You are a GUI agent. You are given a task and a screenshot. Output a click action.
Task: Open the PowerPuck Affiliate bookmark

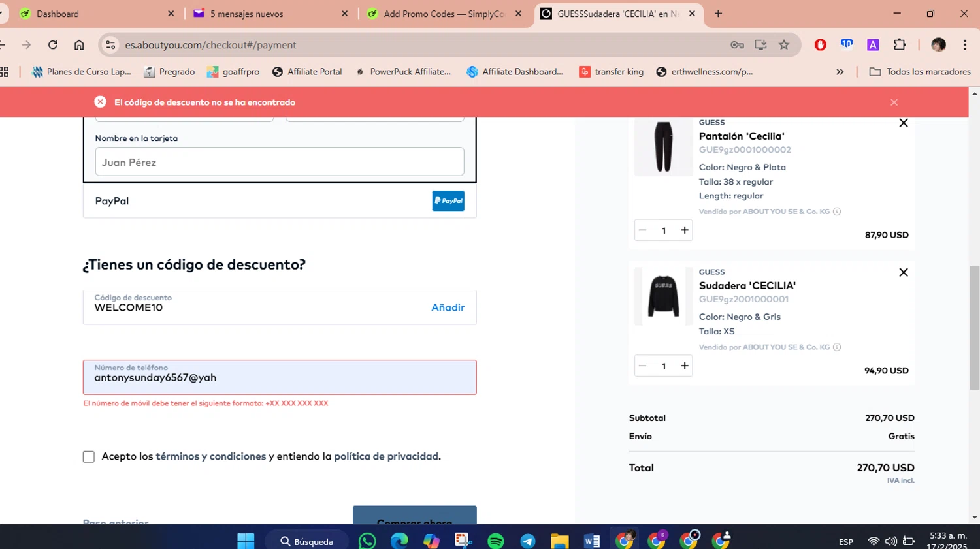(403, 72)
